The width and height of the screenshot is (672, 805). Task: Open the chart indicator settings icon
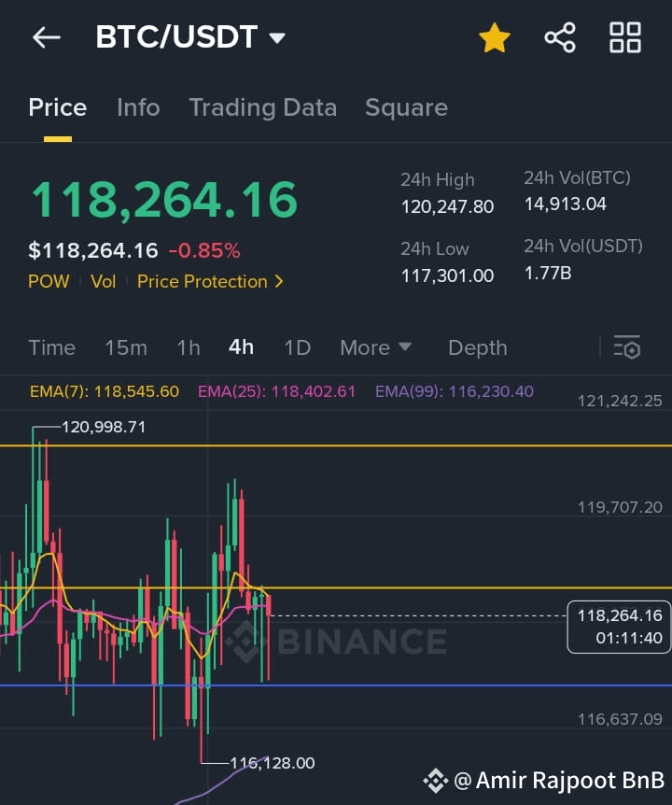click(x=627, y=347)
